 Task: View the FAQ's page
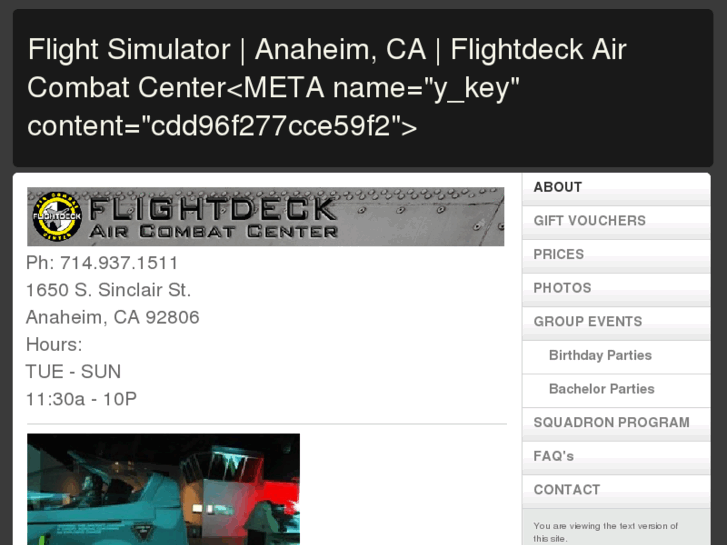coord(553,456)
